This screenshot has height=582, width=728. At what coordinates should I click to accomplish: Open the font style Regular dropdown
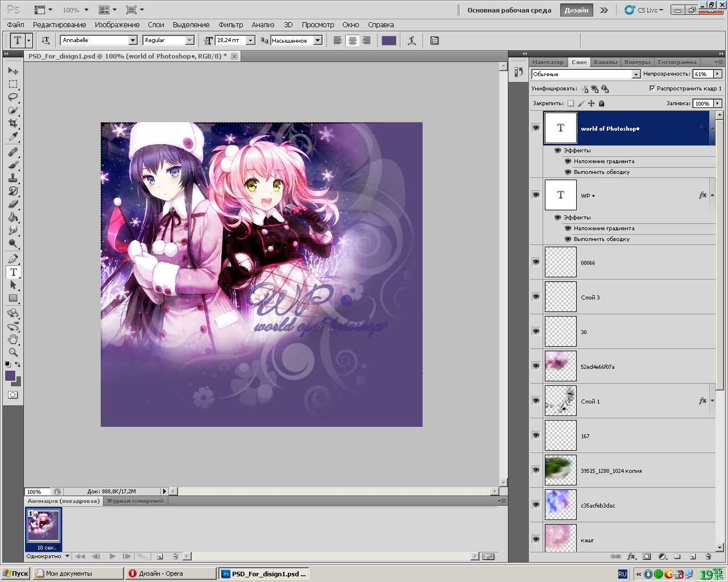(x=190, y=40)
